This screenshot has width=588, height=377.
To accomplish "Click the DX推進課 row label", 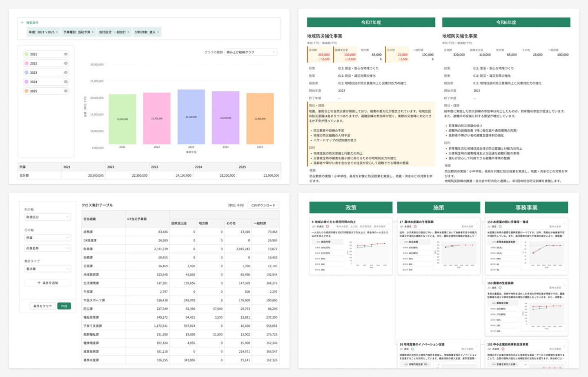I will click(x=90, y=240).
